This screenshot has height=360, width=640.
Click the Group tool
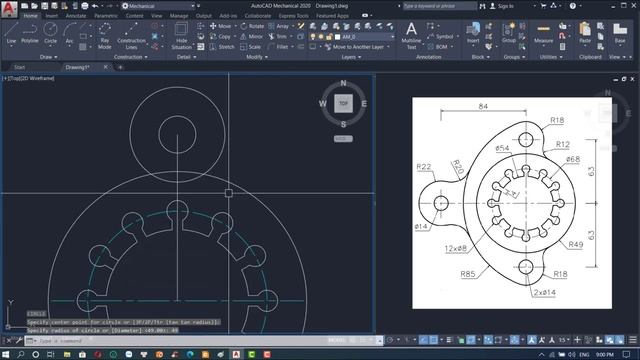click(x=509, y=33)
